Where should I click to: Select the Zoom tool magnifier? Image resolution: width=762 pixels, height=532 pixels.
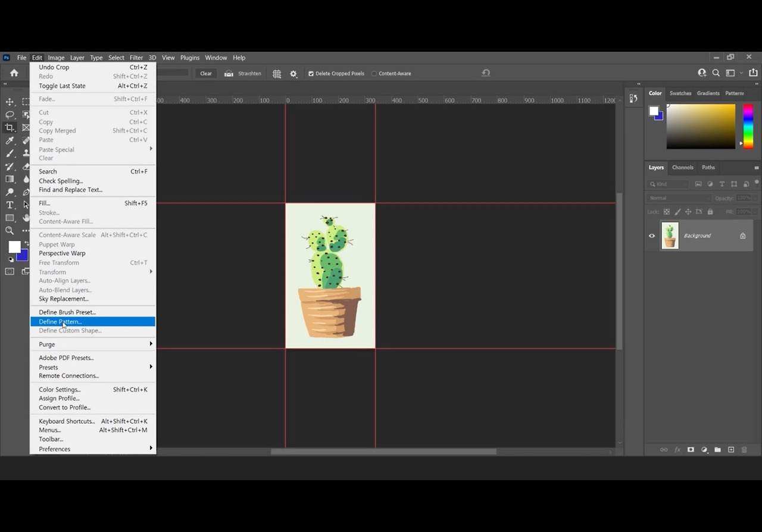(x=10, y=230)
